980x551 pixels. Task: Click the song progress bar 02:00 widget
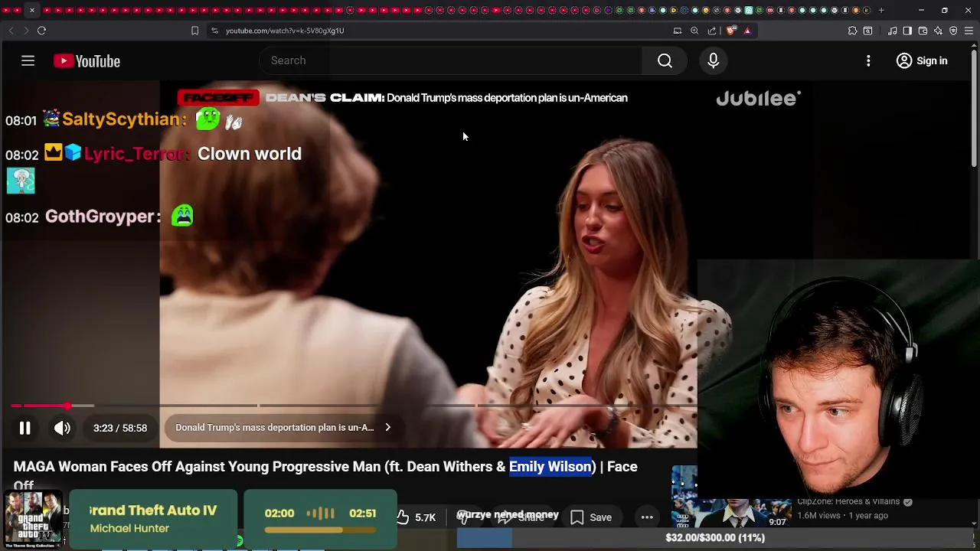320,529
